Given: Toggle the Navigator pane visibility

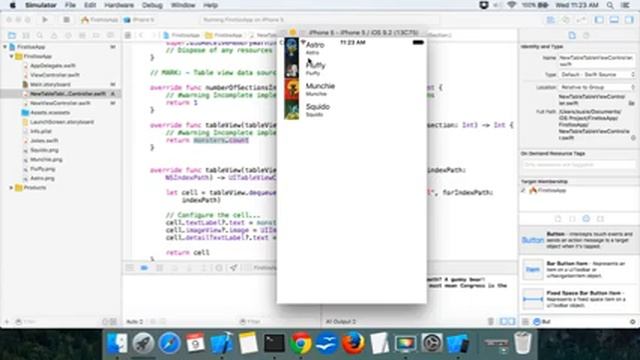Looking at the screenshot, I should [x=599, y=20].
